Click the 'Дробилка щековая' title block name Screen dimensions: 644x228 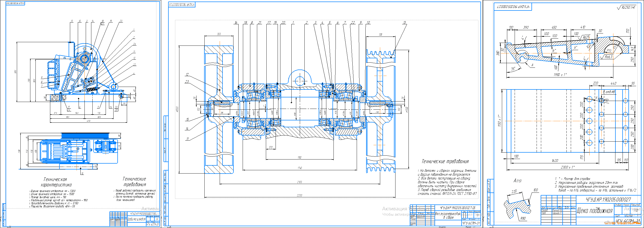pyautogui.click(x=137, y=219)
